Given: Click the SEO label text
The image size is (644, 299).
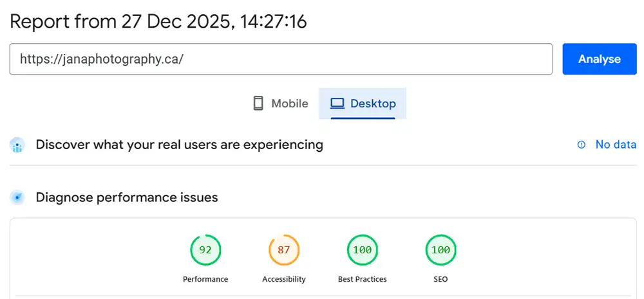Looking at the screenshot, I should (x=441, y=279).
